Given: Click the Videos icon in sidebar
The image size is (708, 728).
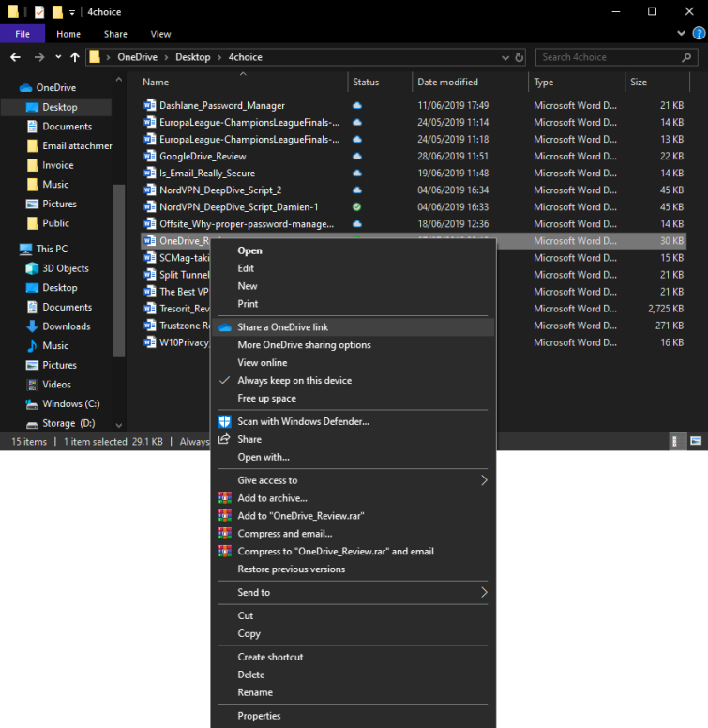Looking at the screenshot, I should click(32, 385).
